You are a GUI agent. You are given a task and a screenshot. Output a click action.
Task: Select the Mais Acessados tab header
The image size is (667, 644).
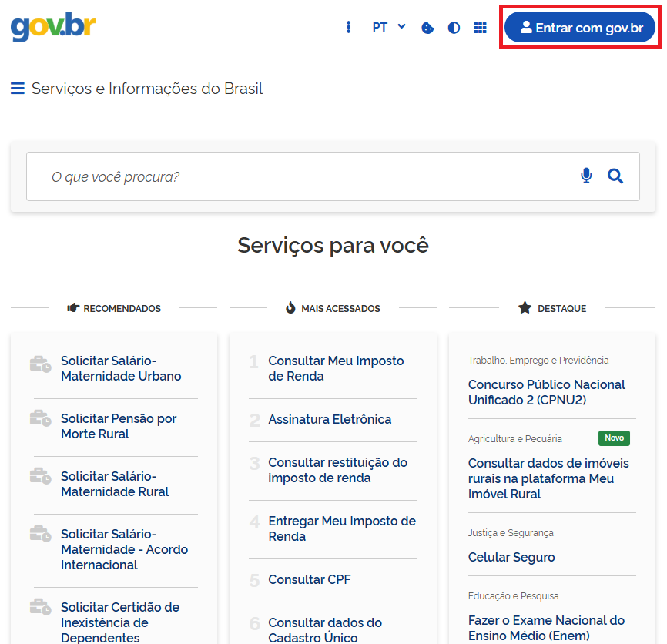pos(333,308)
